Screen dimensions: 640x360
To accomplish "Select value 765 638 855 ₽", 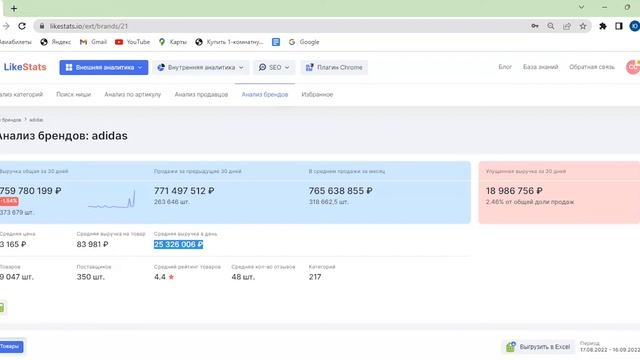I will point(340,191).
